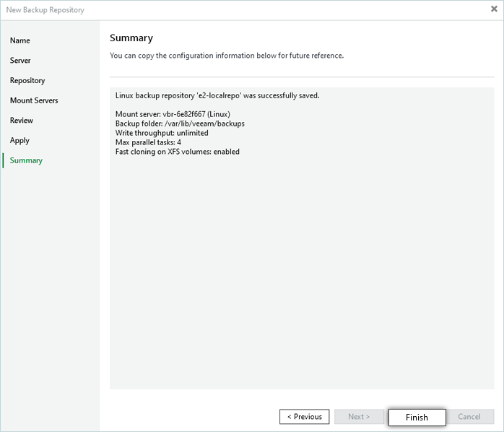The image size is (504, 432).
Task: Jump to the Mount Servers step
Action: (34, 100)
